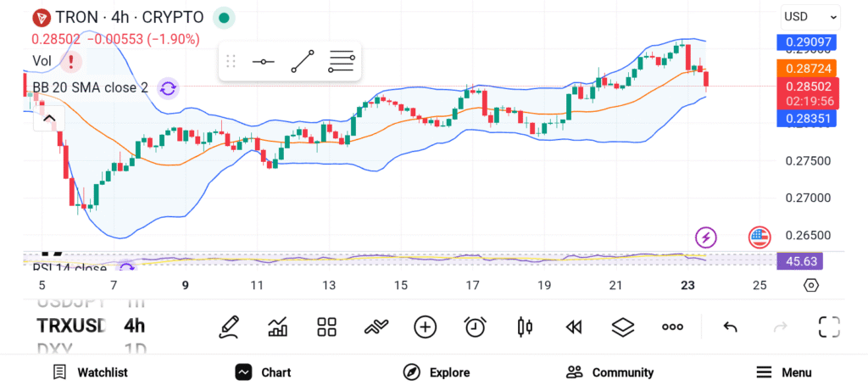Open the Explore tab
The image size is (868, 391).
click(436, 372)
